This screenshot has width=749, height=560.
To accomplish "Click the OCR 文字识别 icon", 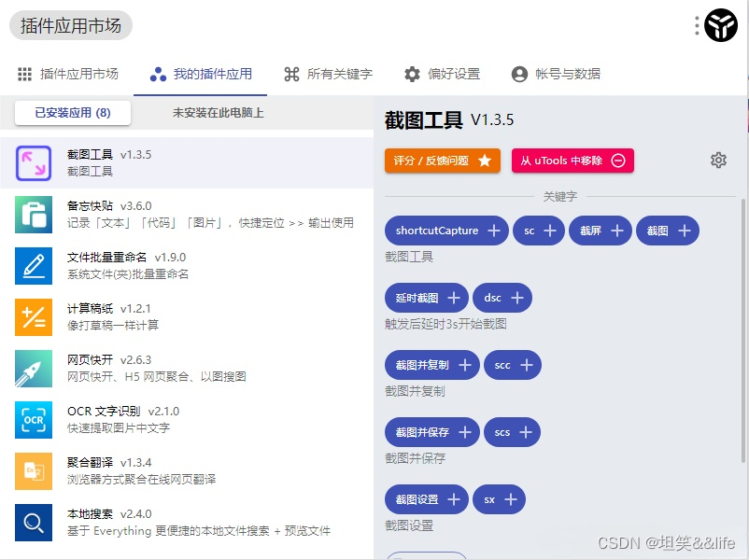I will [34, 420].
